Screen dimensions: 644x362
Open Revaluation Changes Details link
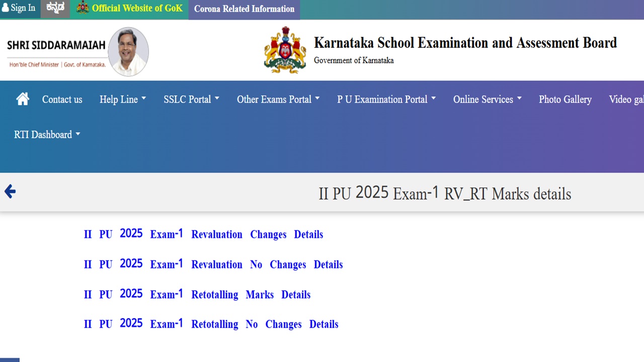coord(203,234)
